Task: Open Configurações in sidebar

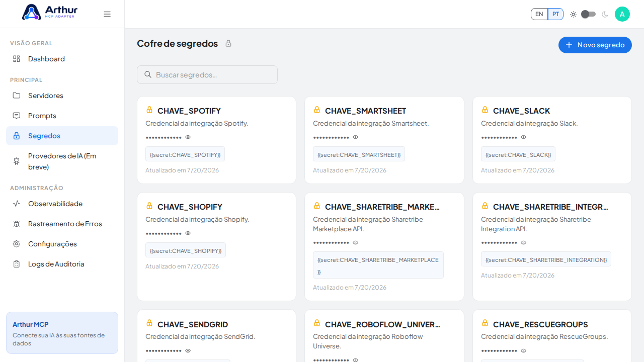Action: coord(62,244)
